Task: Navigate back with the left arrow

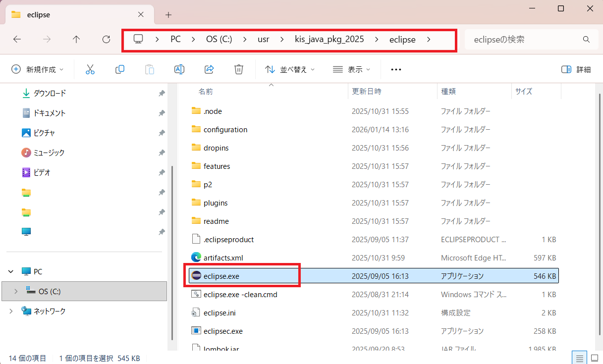Action: coord(17,40)
